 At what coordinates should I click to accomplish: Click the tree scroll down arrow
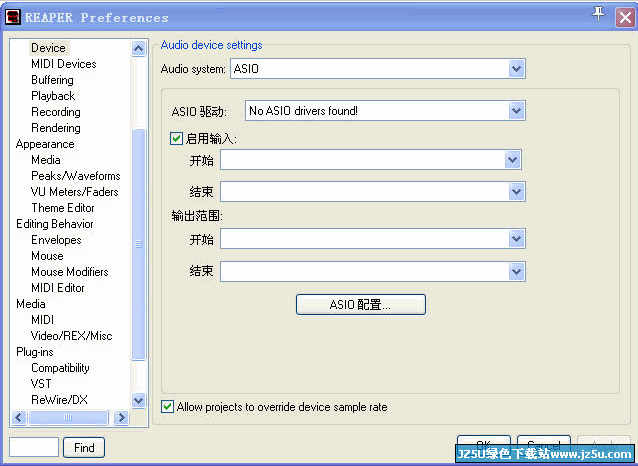138,400
